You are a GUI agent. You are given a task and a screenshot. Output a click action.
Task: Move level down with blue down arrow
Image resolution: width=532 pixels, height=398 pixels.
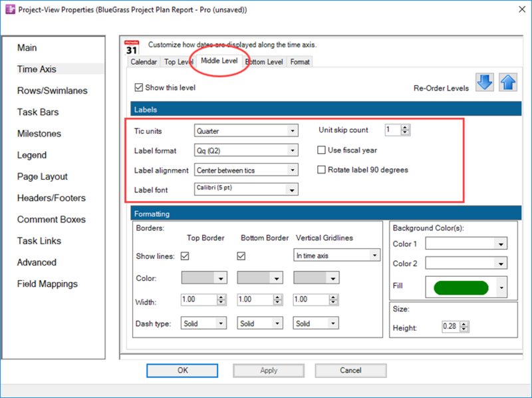click(485, 82)
